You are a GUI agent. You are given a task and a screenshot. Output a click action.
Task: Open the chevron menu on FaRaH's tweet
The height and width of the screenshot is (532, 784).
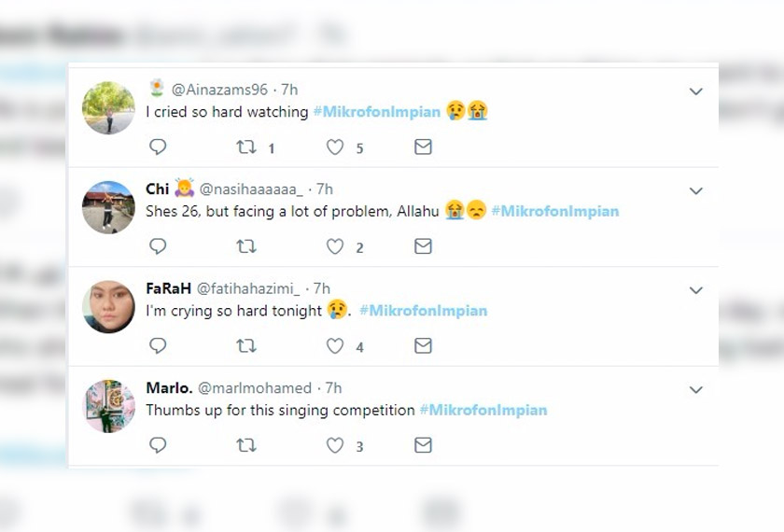point(695,290)
